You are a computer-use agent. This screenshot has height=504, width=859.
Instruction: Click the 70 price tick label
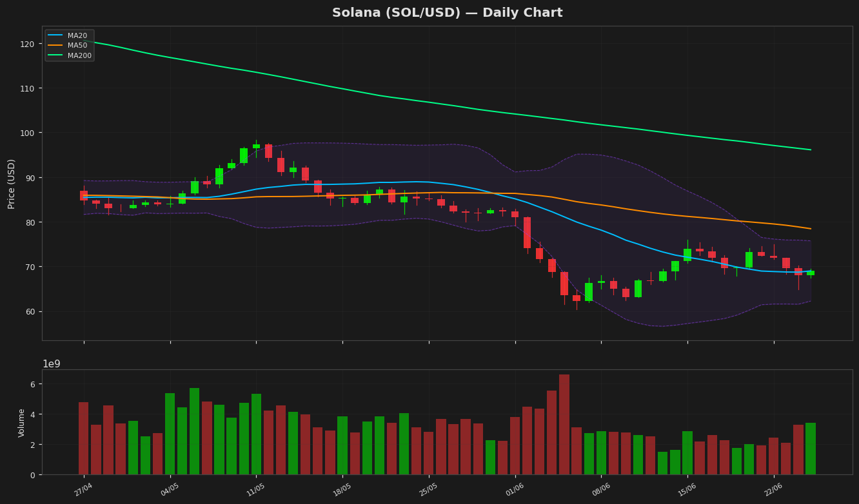point(30,267)
